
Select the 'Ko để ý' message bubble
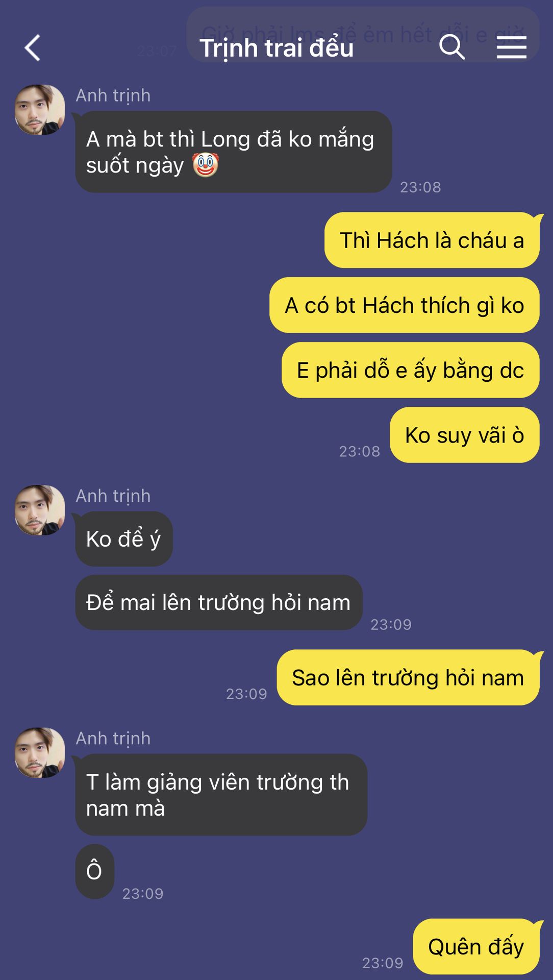point(124,539)
